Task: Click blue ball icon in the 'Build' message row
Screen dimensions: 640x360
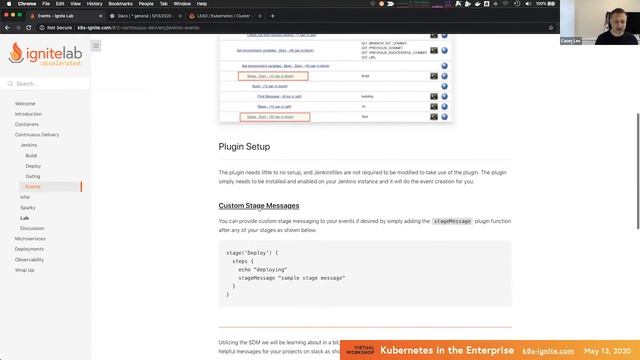Action: coord(444,76)
